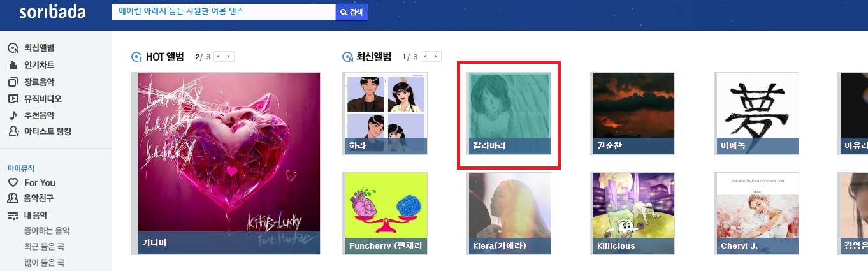The width and height of the screenshot is (868, 271).
Task: Show next 최신앨범 page
Action: pos(437,57)
